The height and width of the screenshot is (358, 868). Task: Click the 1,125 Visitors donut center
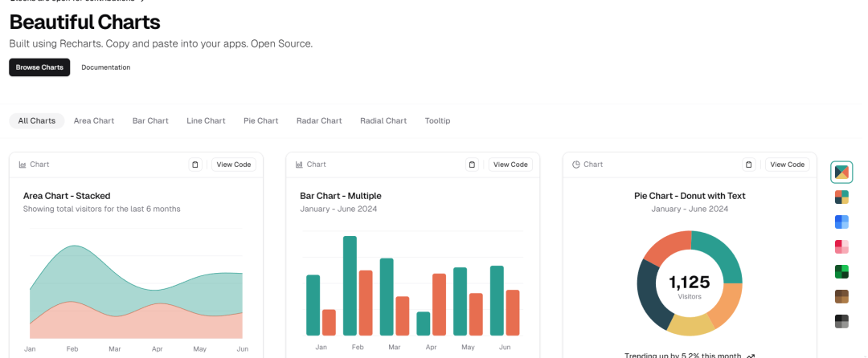(x=689, y=285)
